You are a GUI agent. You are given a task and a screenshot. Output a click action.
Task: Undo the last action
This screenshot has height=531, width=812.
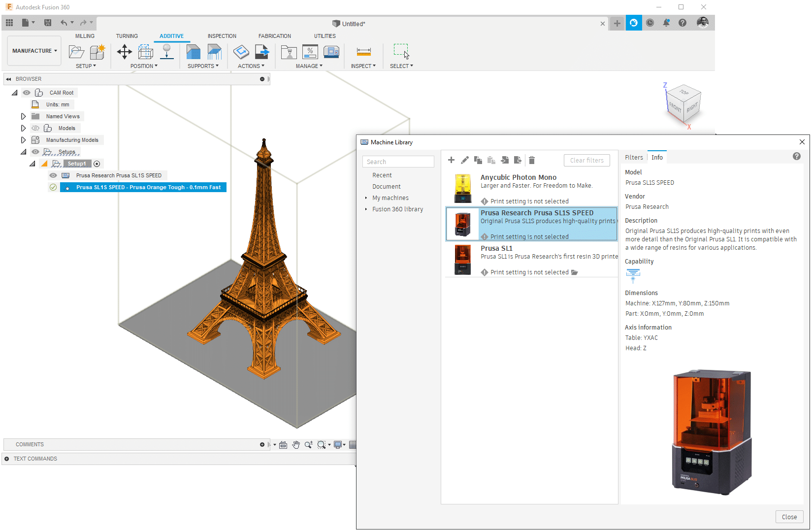(64, 23)
